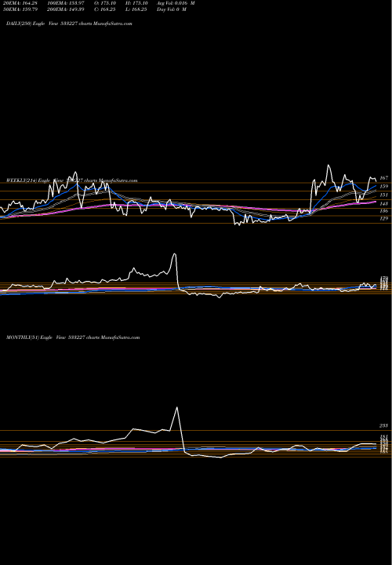Click the 159 price axis label

[x=383, y=186]
